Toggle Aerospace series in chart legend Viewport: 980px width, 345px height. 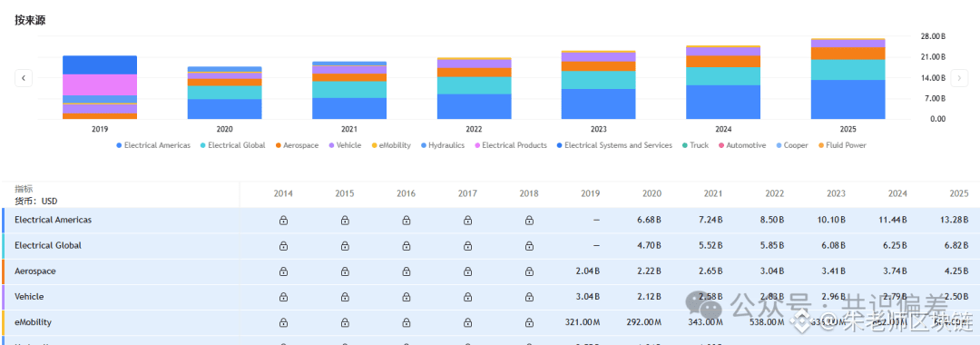[x=296, y=145]
